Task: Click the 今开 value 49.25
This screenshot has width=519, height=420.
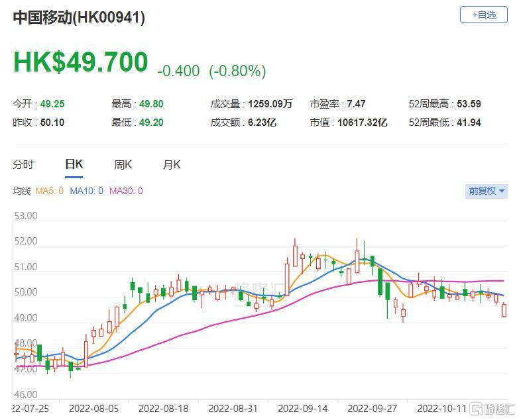Action: (x=52, y=104)
